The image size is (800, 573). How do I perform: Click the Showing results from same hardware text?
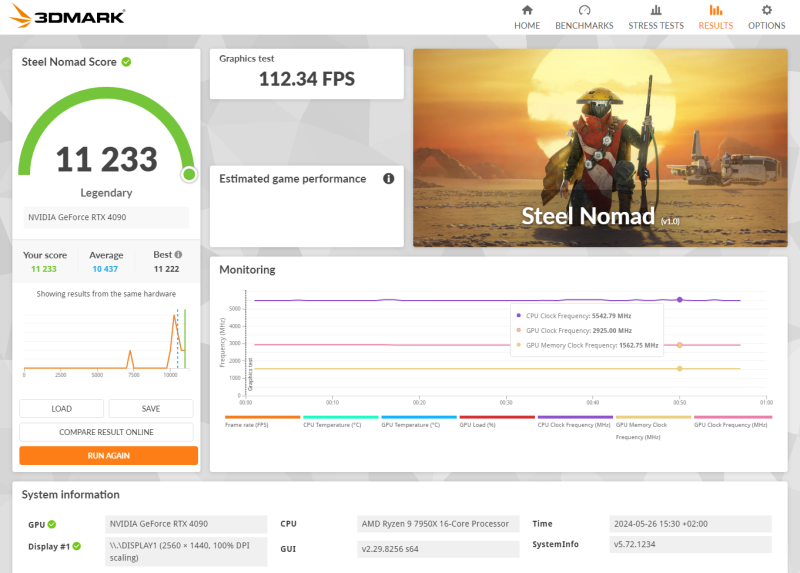pyautogui.click(x=106, y=294)
